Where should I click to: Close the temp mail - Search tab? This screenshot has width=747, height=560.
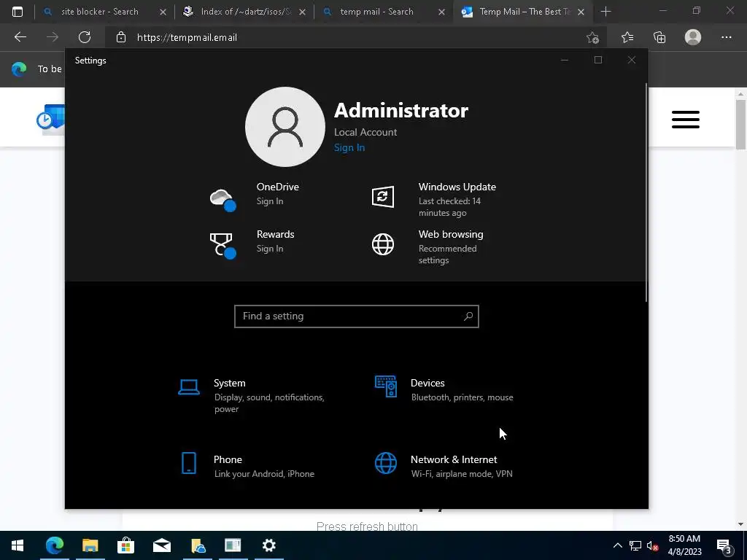tap(441, 12)
